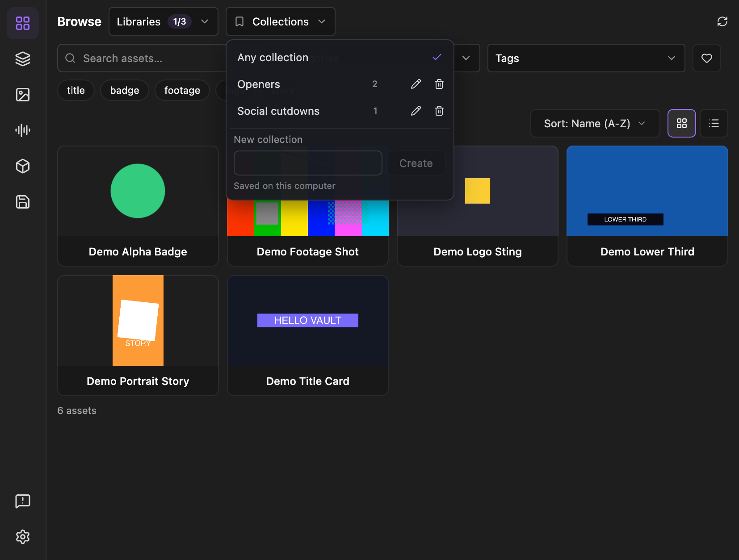
Task: Open the save disk sidebar icon
Action: 23,202
